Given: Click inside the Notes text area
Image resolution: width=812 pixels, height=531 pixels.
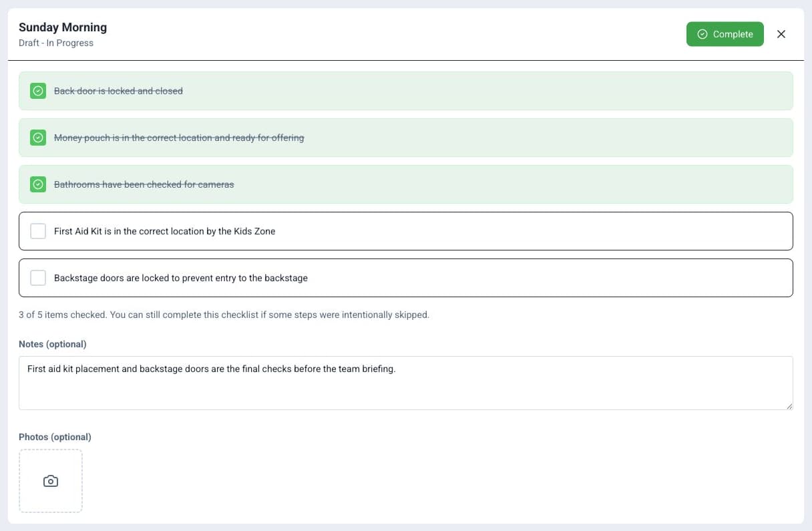Looking at the screenshot, I should (406, 383).
